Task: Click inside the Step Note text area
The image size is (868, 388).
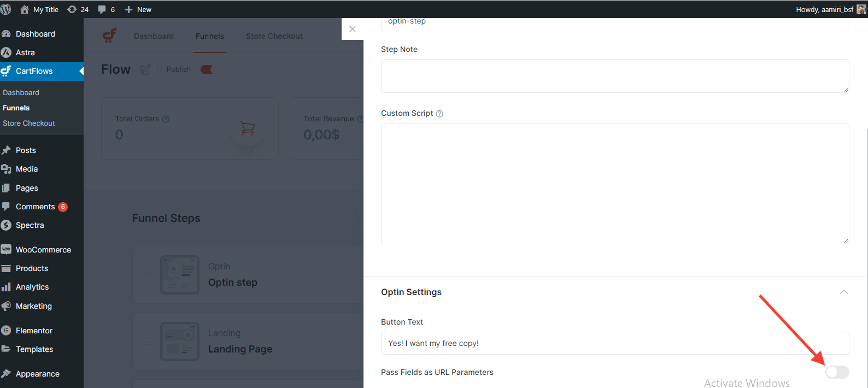Action: 614,76
